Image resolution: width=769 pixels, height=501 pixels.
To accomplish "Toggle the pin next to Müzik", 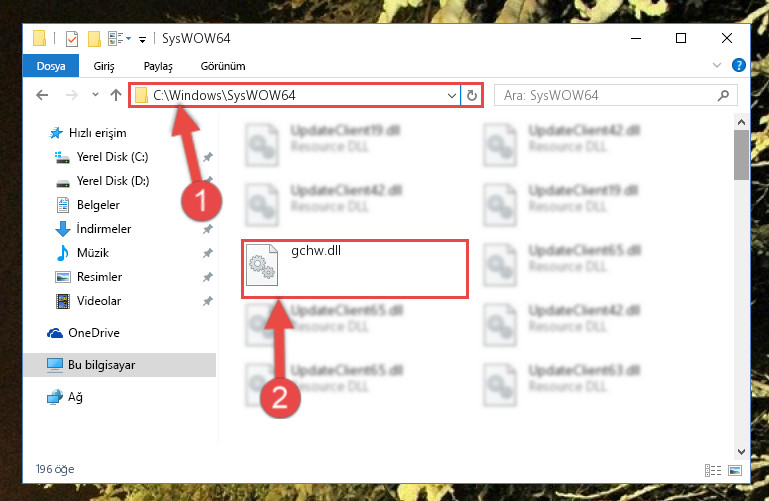I will (x=208, y=253).
